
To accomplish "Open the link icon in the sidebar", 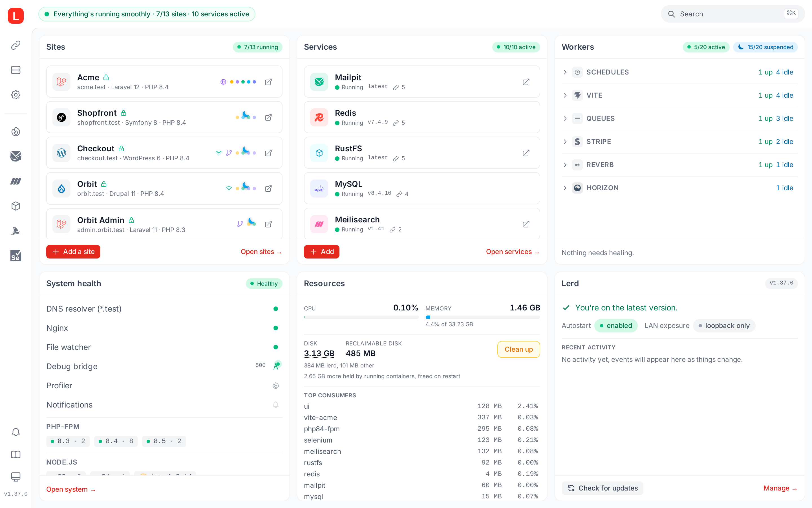I will [x=16, y=45].
